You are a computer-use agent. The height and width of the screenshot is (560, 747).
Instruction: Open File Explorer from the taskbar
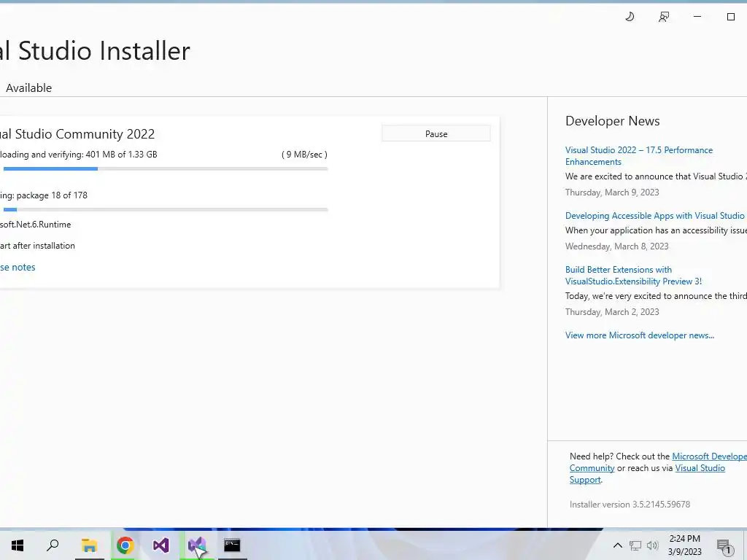[x=89, y=545]
